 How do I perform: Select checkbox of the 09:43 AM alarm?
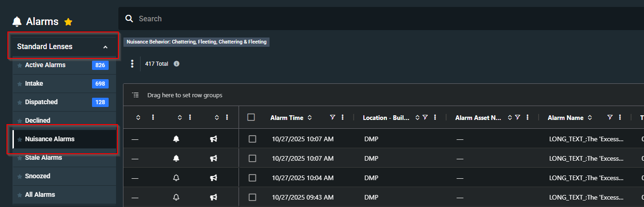point(252,197)
